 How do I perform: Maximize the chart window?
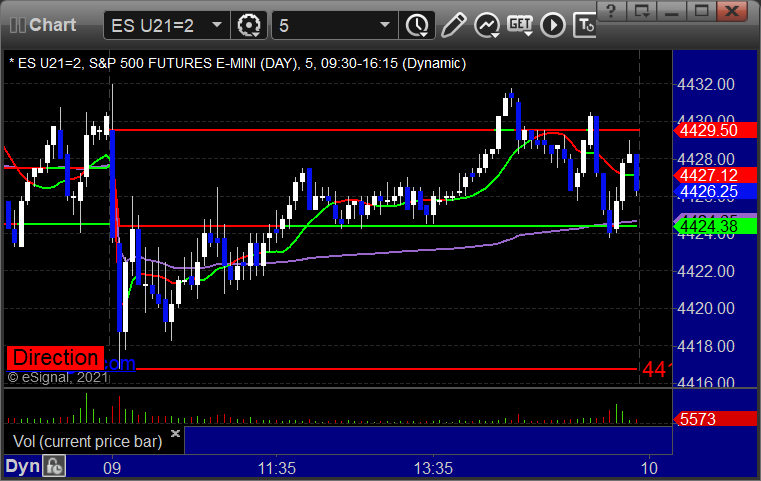[701, 11]
